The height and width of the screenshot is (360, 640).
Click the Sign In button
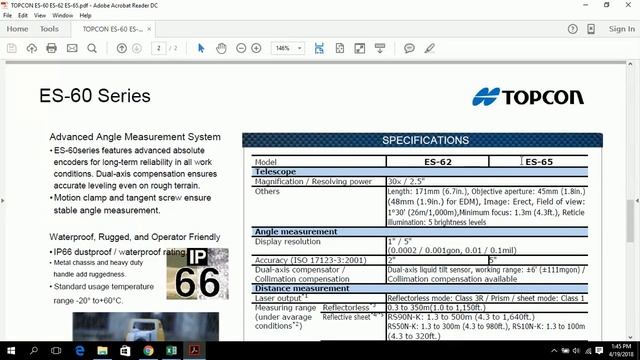[x=622, y=29]
